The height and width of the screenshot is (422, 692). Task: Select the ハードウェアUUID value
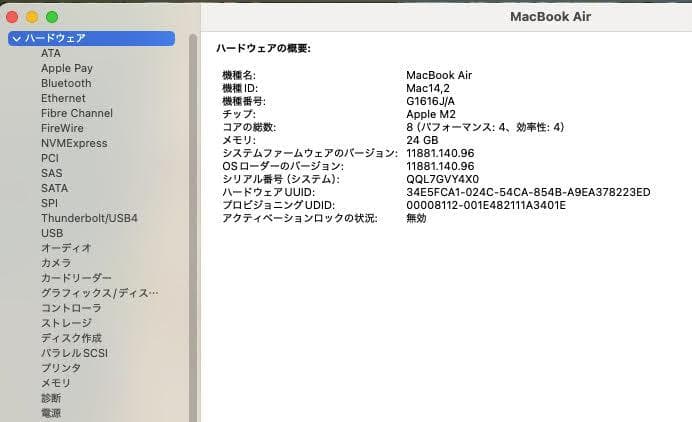(528, 192)
